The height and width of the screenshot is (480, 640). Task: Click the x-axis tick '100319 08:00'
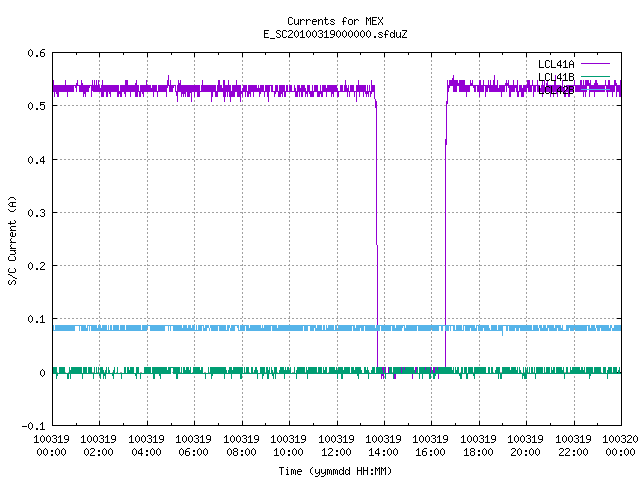tap(241, 446)
